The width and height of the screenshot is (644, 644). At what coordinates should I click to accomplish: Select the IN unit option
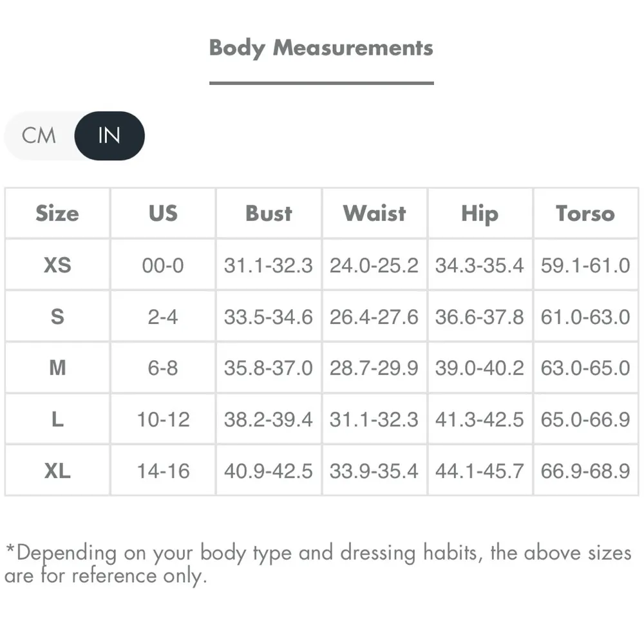coord(109,135)
